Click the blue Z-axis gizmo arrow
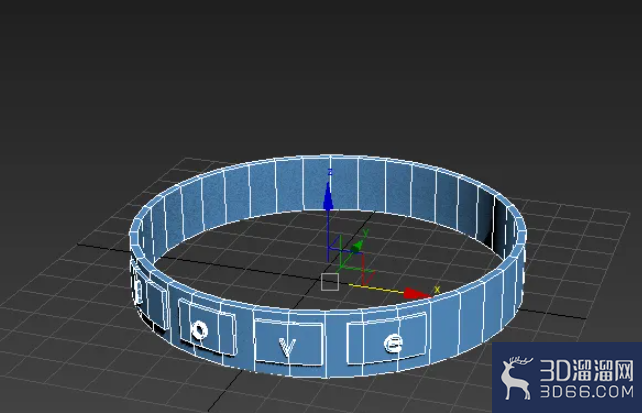 [328, 196]
